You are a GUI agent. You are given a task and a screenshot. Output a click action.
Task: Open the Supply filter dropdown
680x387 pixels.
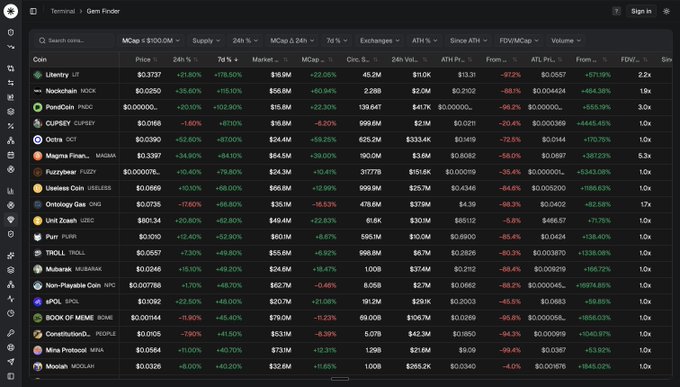click(x=206, y=40)
